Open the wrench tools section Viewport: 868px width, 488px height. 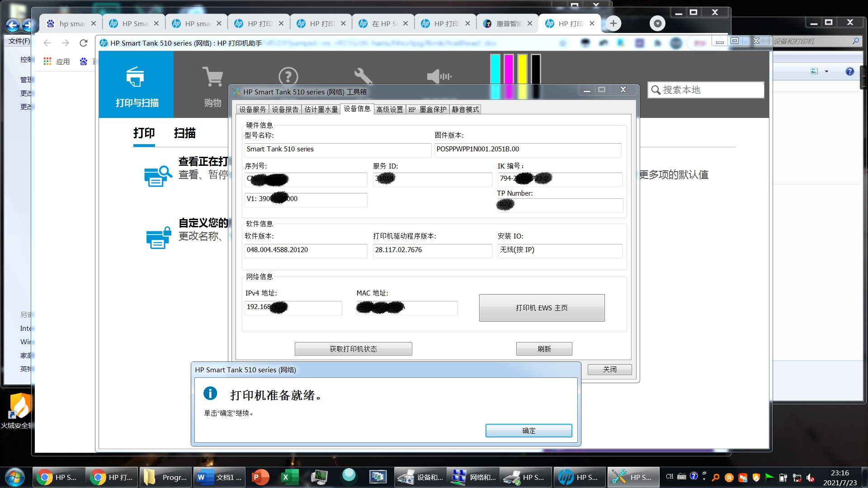[x=363, y=76]
